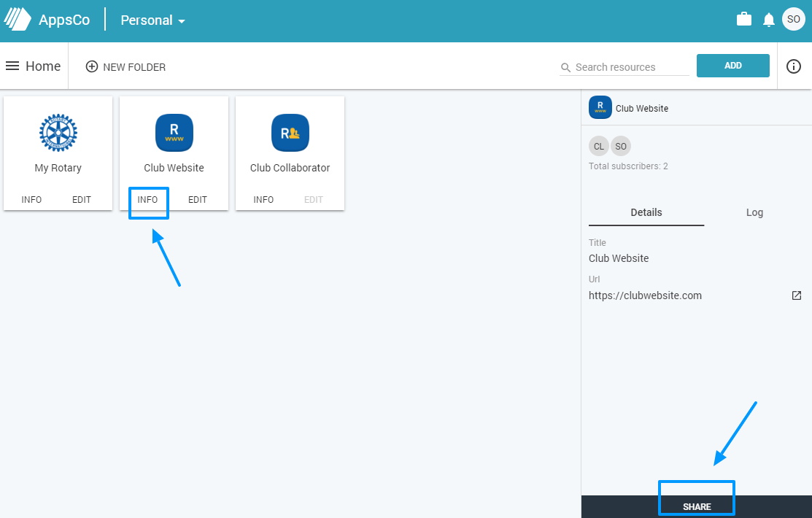812x518 pixels.
Task: Select the CL subscriber avatar
Action: [599, 146]
